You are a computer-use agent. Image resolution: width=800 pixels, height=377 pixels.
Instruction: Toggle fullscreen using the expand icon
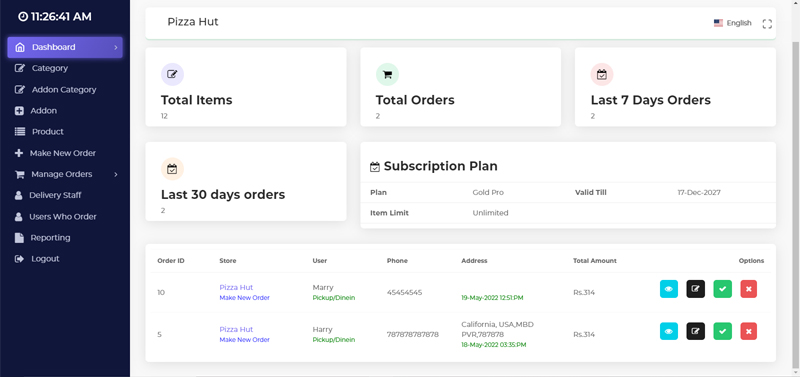point(767,23)
